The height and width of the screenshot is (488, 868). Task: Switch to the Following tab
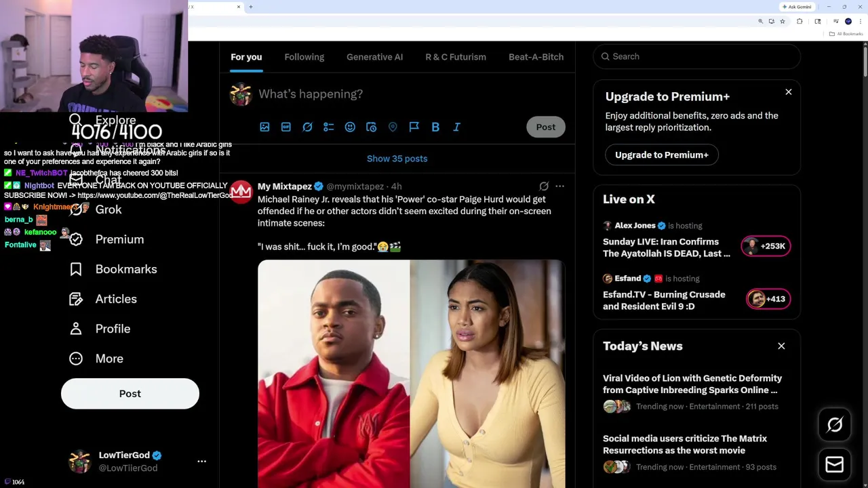pos(304,57)
